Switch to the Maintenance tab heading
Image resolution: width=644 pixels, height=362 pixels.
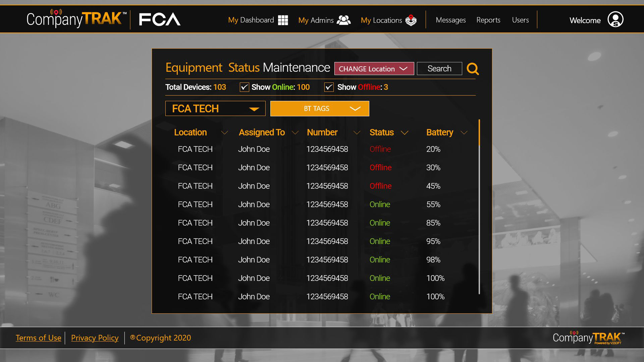(x=297, y=68)
